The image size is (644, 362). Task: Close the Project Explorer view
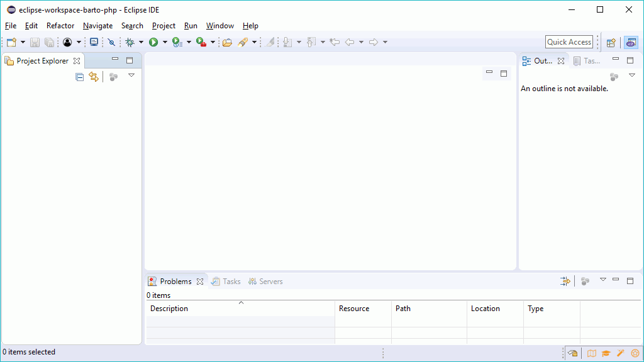(x=77, y=61)
